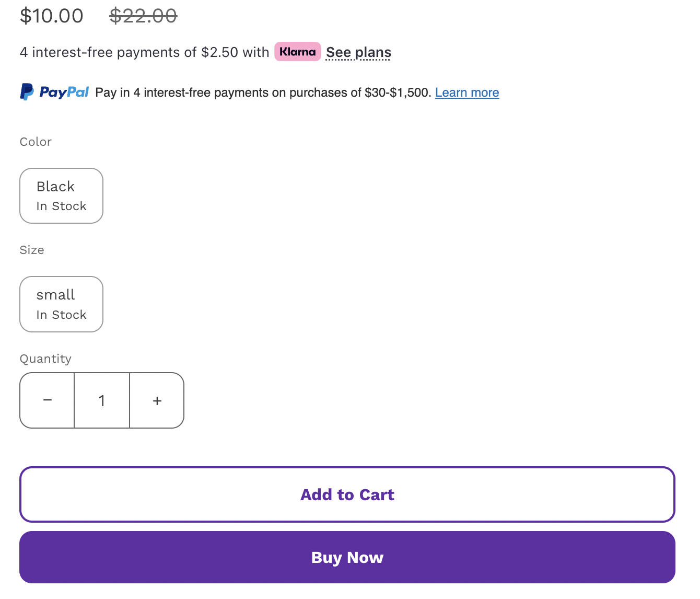The width and height of the screenshot is (700, 599).
Task: Open PayPal Learn more link
Action: [x=467, y=93]
